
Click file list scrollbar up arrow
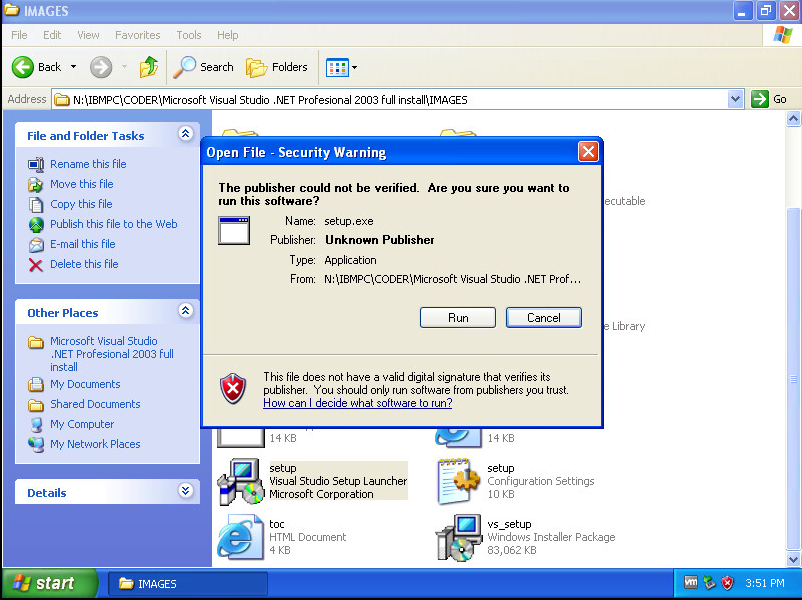coord(793,119)
